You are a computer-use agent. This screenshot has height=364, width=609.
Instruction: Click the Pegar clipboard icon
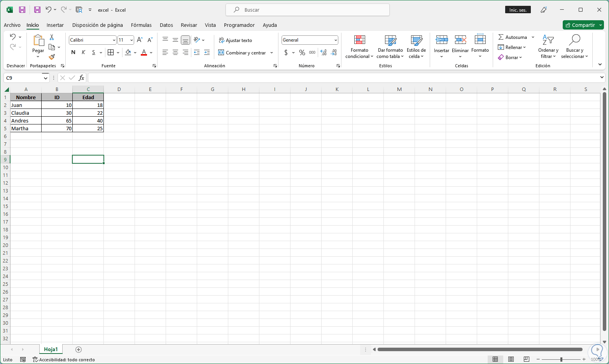point(38,40)
